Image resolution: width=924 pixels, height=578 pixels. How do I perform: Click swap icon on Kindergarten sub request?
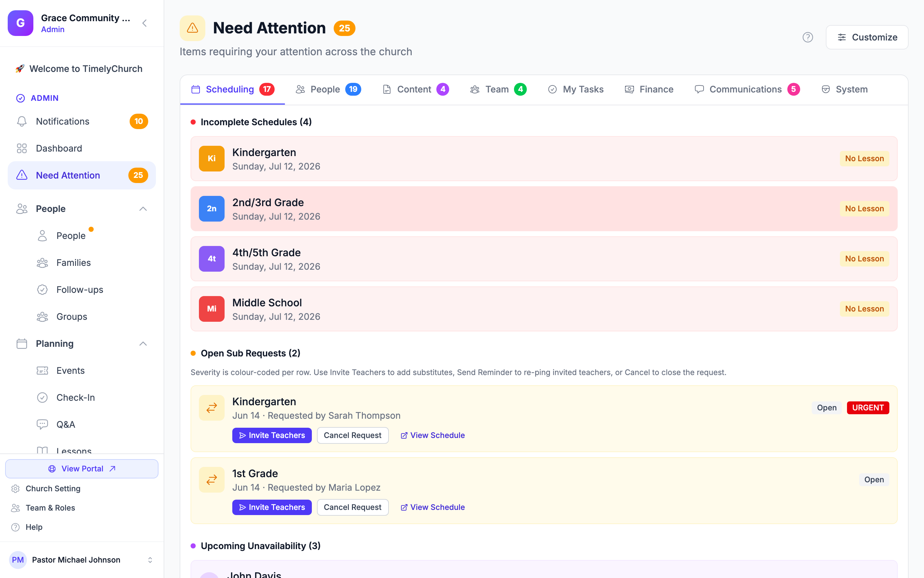211,408
